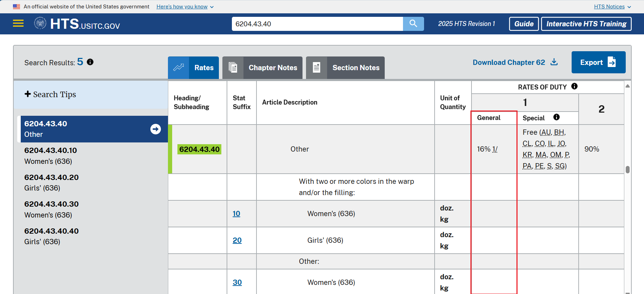Click the info icon beside Search Results

point(90,62)
